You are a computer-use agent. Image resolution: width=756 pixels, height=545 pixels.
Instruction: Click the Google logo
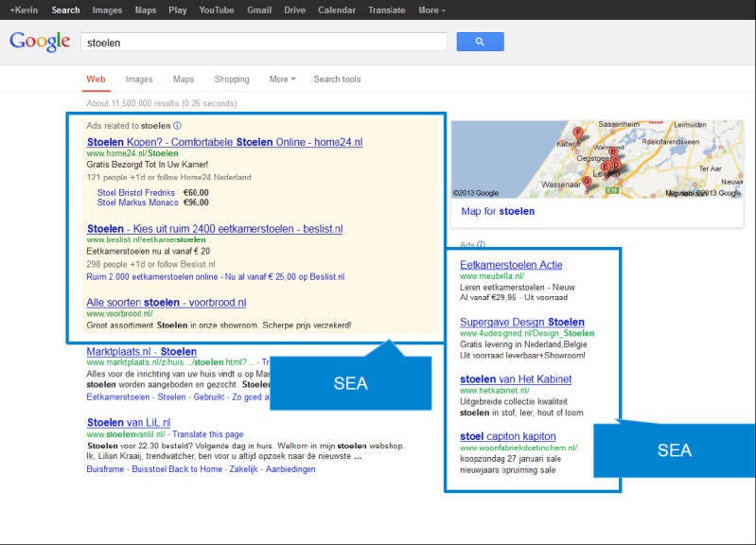tap(40, 42)
